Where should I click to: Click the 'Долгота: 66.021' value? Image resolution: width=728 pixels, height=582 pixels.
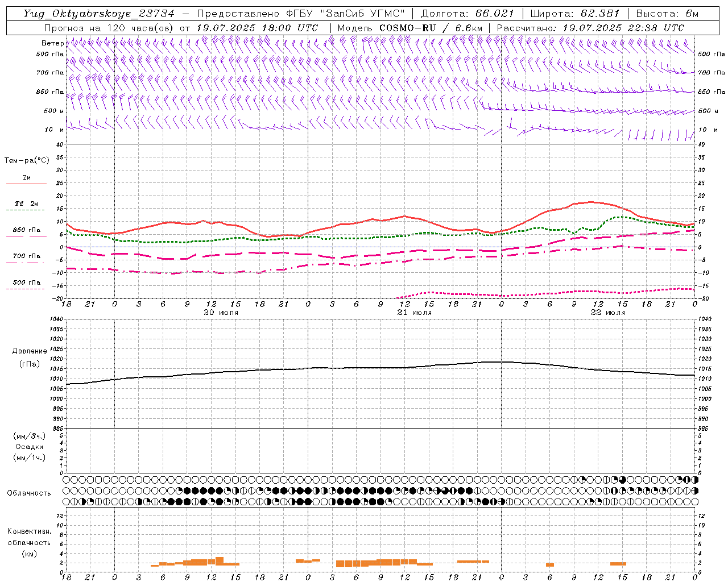click(x=468, y=14)
